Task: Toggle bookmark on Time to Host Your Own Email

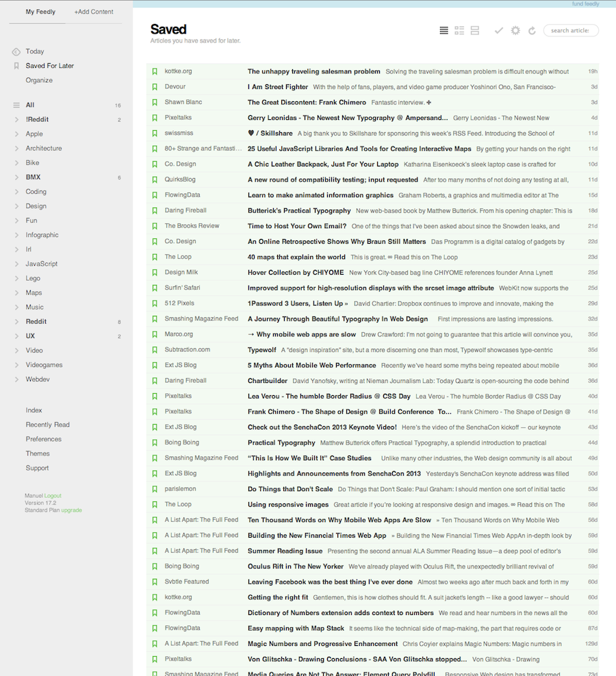Action: coord(155,226)
